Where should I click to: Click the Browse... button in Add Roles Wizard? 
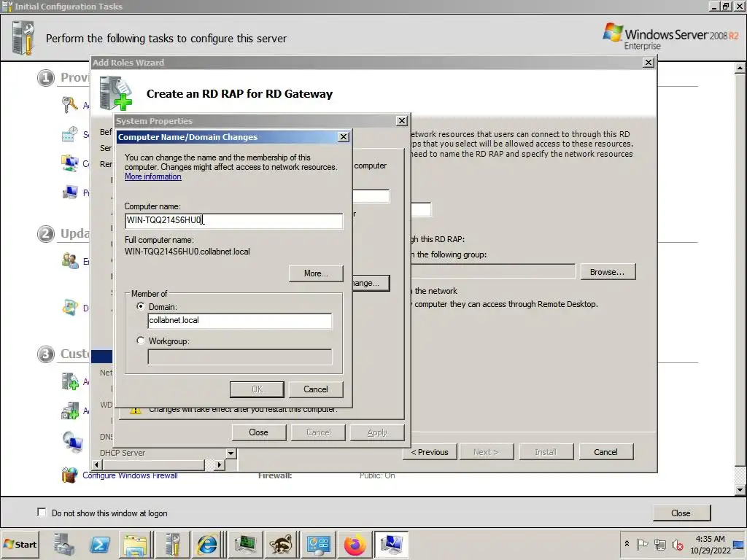click(x=608, y=272)
